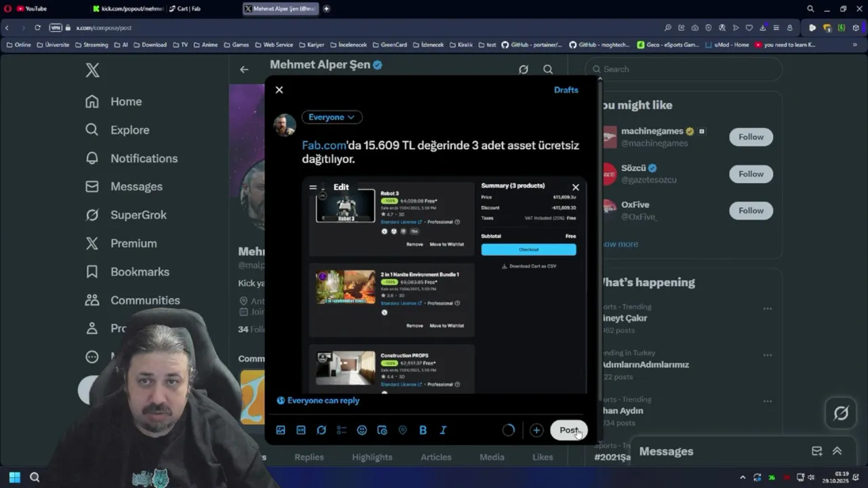The height and width of the screenshot is (488, 868).
Task: Open more options for Cüneyt Çakır trend
Action: coord(768,308)
